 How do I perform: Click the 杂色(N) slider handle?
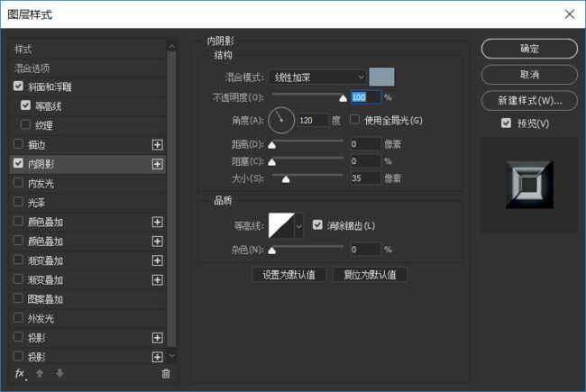[272, 251]
